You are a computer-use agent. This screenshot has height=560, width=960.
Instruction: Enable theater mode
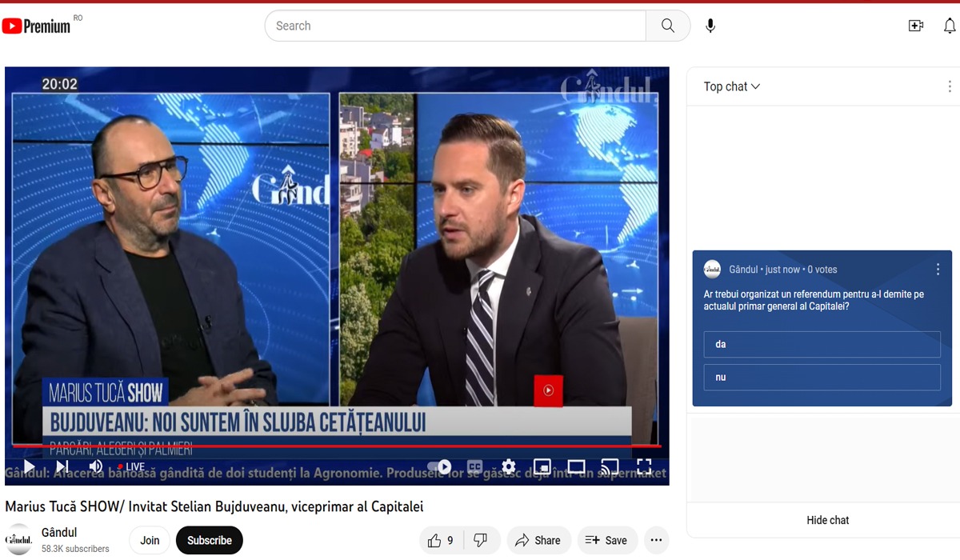pyautogui.click(x=576, y=466)
